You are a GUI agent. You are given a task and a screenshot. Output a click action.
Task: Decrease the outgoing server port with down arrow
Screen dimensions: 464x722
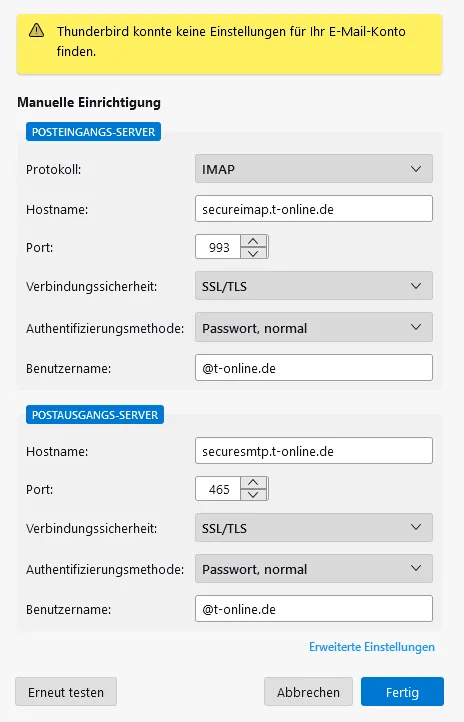(253, 495)
